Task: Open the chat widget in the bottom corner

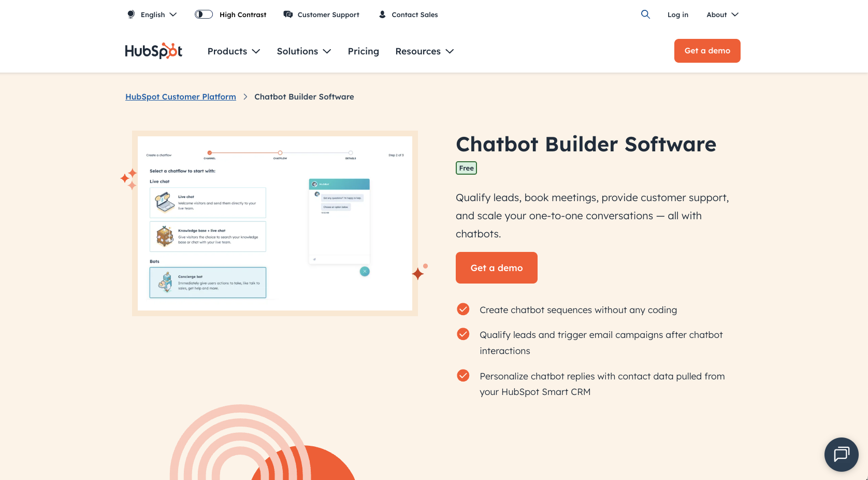Action: pyautogui.click(x=841, y=455)
